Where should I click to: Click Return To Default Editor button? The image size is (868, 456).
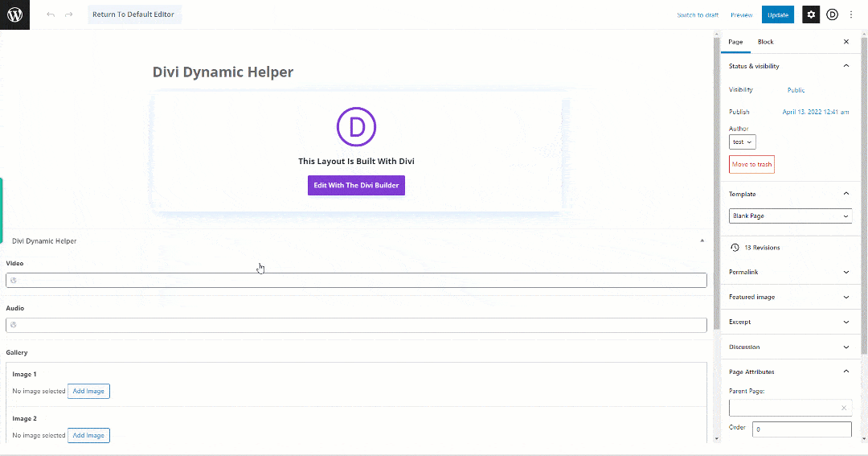click(133, 14)
